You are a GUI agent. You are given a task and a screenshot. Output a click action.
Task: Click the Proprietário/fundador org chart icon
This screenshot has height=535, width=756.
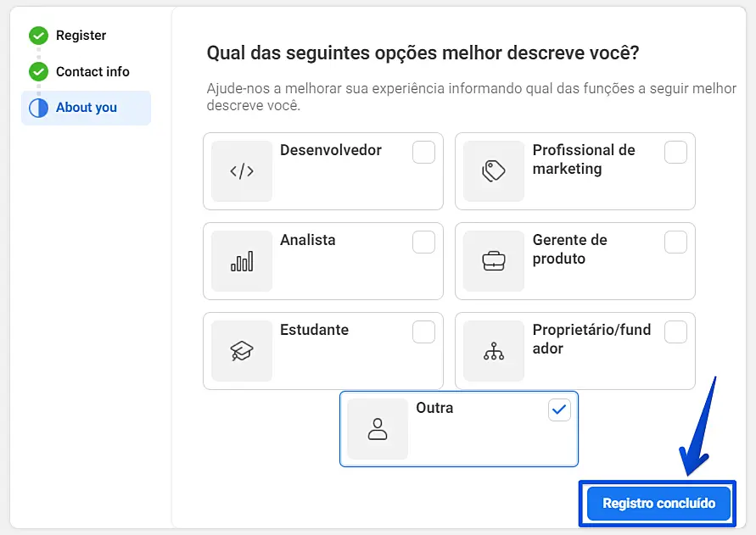click(494, 351)
